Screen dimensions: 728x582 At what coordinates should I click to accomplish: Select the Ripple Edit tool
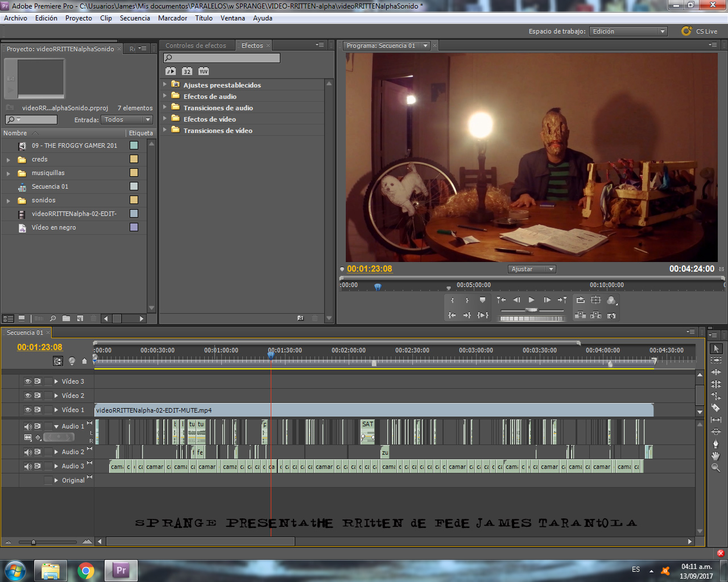pyautogui.click(x=716, y=372)
